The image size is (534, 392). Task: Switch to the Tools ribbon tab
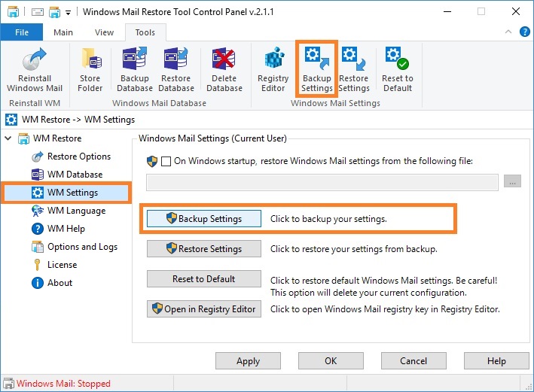145,32
